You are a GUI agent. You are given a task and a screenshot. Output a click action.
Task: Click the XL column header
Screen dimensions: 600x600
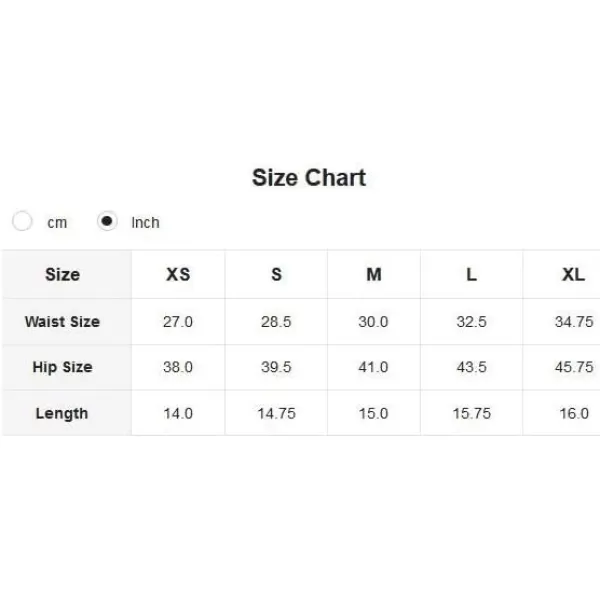(x=573, y=274)
